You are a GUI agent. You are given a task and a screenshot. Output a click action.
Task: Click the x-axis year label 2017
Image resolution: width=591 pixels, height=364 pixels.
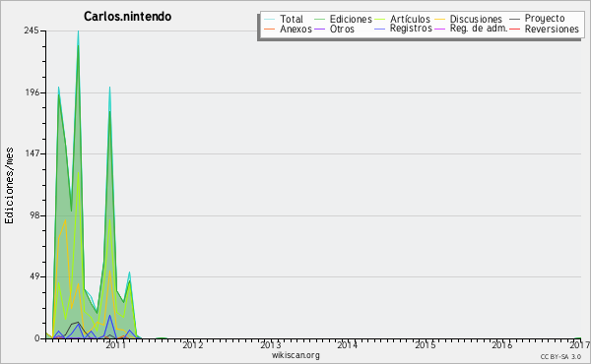(x=580, y=344)
